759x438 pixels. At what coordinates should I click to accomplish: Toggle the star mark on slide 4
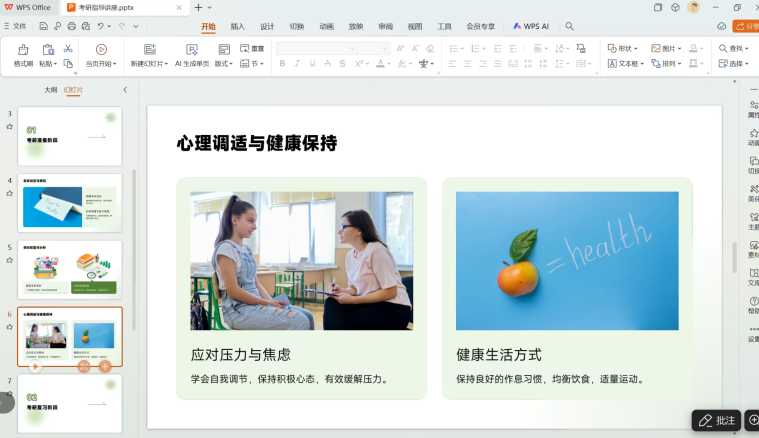tap(10, 194)
